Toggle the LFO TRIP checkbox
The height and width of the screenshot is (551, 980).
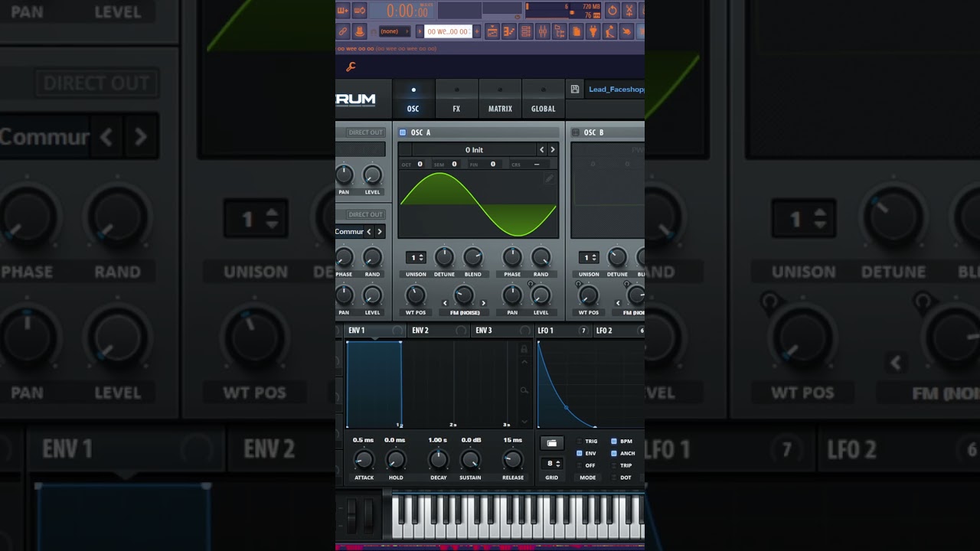613,465
